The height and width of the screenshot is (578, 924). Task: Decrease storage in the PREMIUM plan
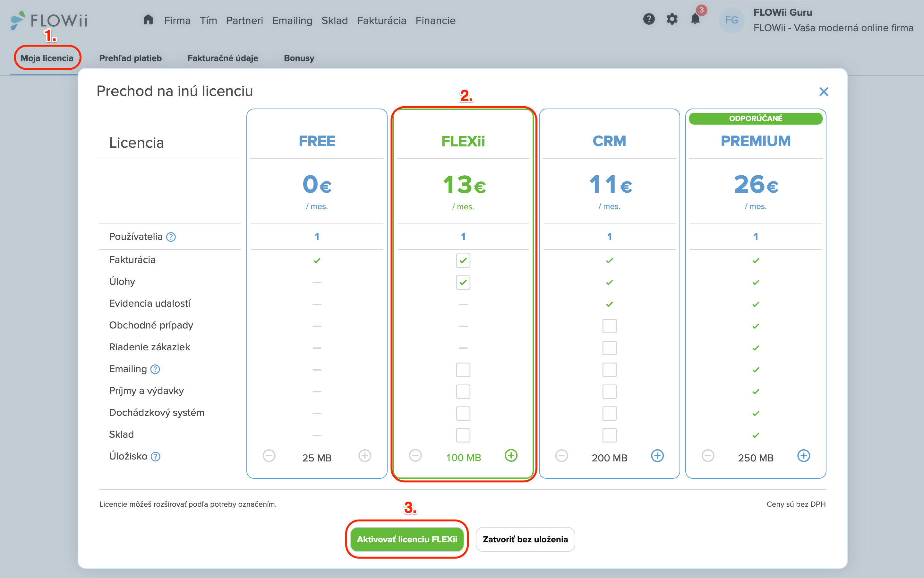[x=707, y=456]
